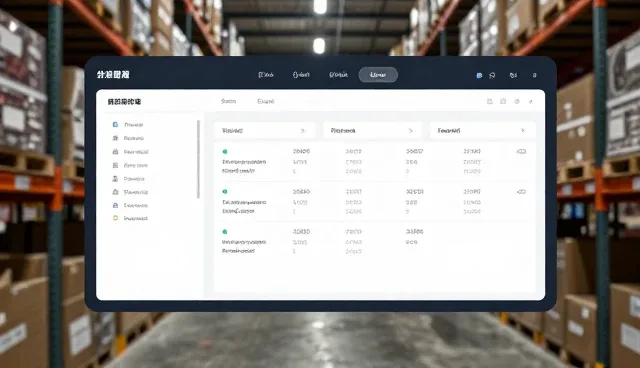Click the action icon ending the second row

[x=521, y=191]
